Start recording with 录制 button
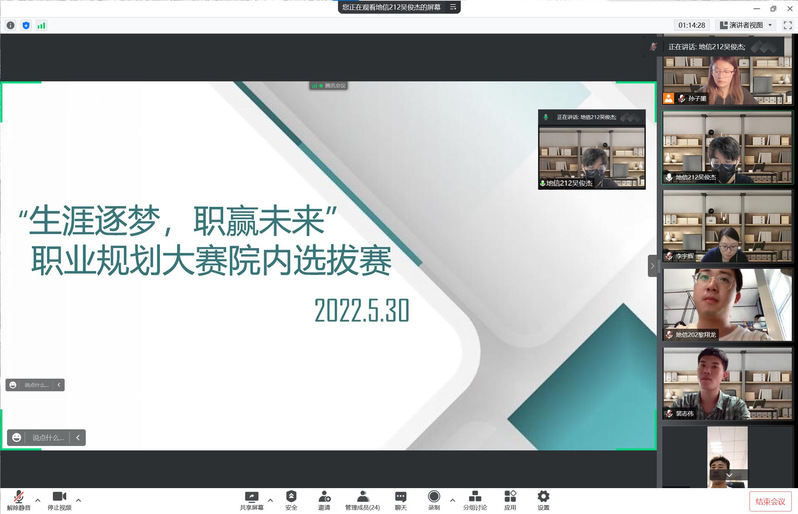Screen dimensions: 798x514 [x=434, y=500]
